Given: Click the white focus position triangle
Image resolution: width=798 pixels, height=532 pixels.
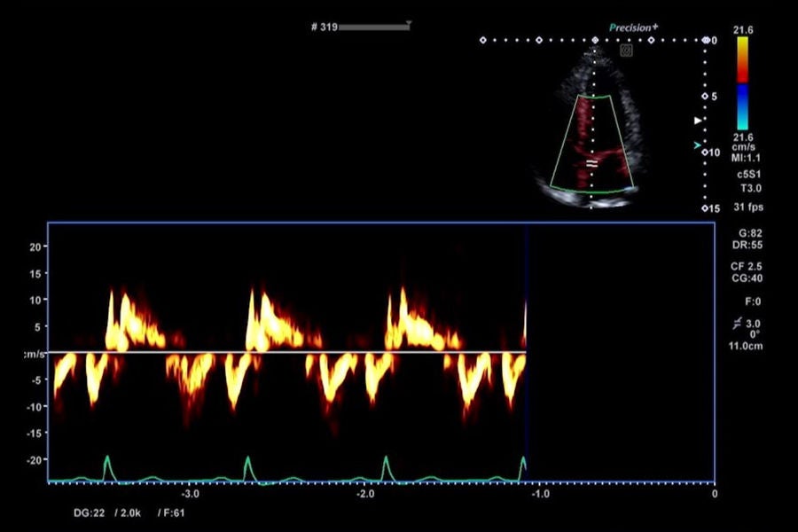Looking at the screenshot, I should 699,121.
